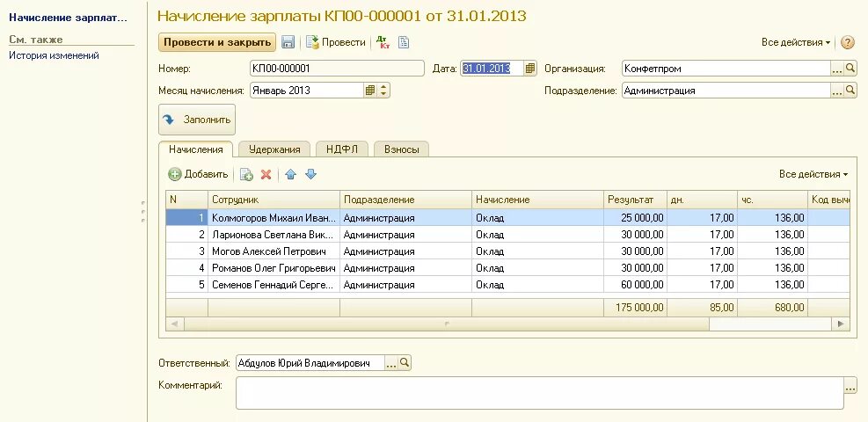Image resolution: width=868 pixels, height=422 pixels.
Task: Click table scrollbar left arrow
Action: [x=174, y=324]
